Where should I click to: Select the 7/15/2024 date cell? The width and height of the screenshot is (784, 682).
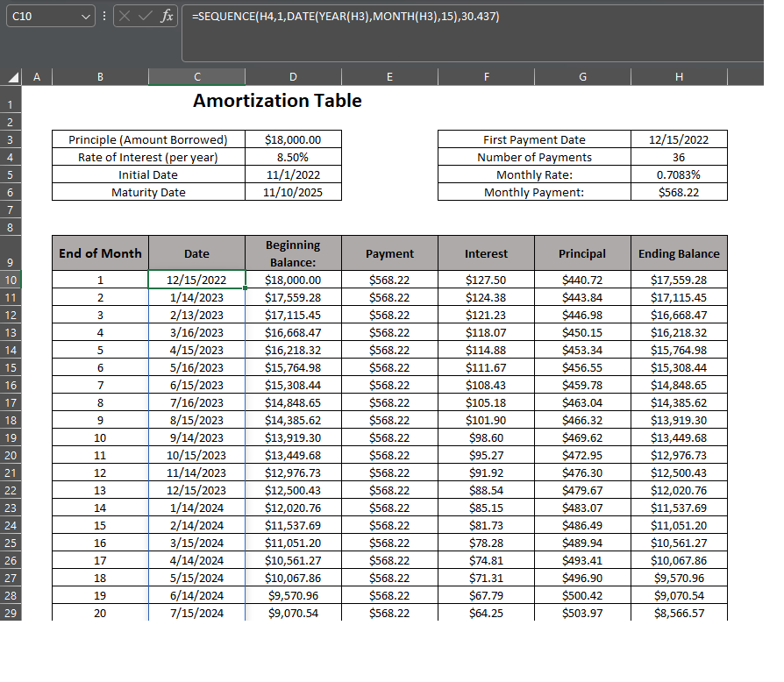point(196,613)
